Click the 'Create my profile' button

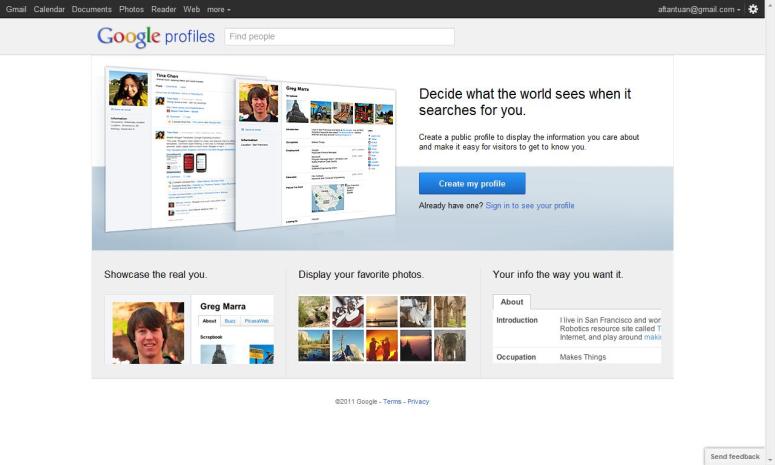coord(472,183)
